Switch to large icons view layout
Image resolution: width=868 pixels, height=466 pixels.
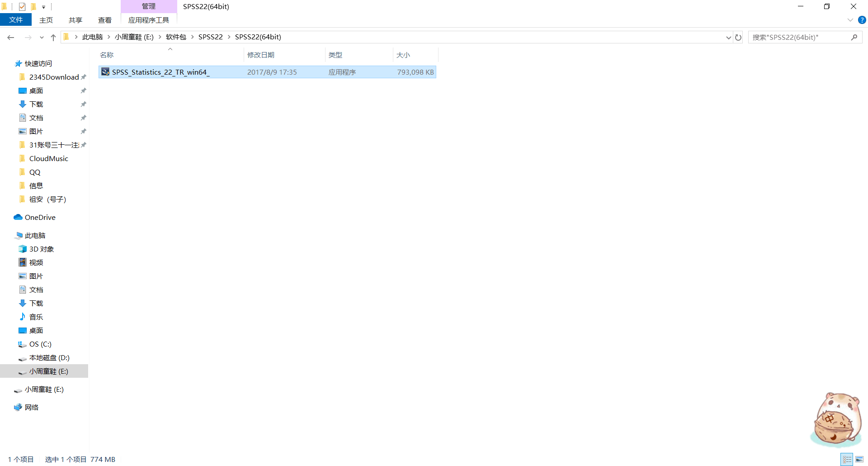(x=859, y=459)
